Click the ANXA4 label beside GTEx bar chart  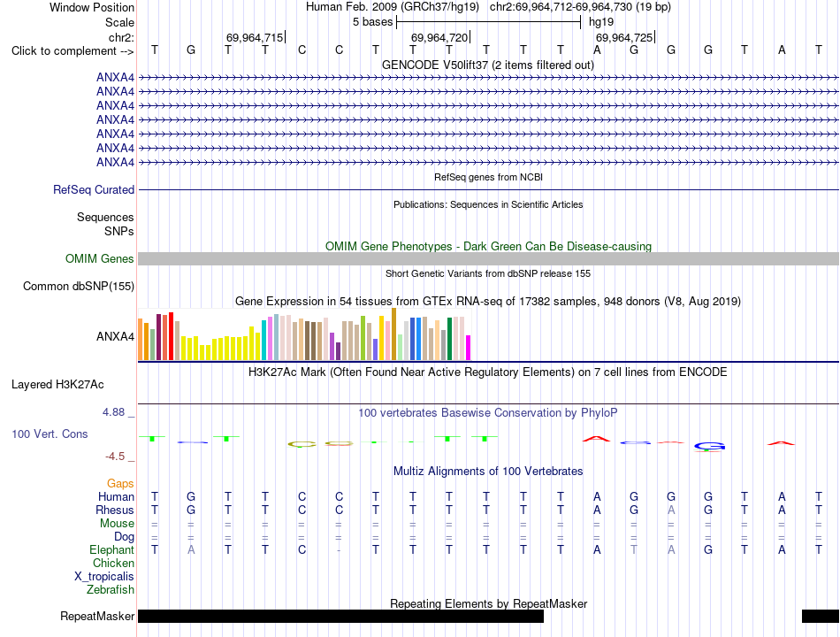pos(115,337)
